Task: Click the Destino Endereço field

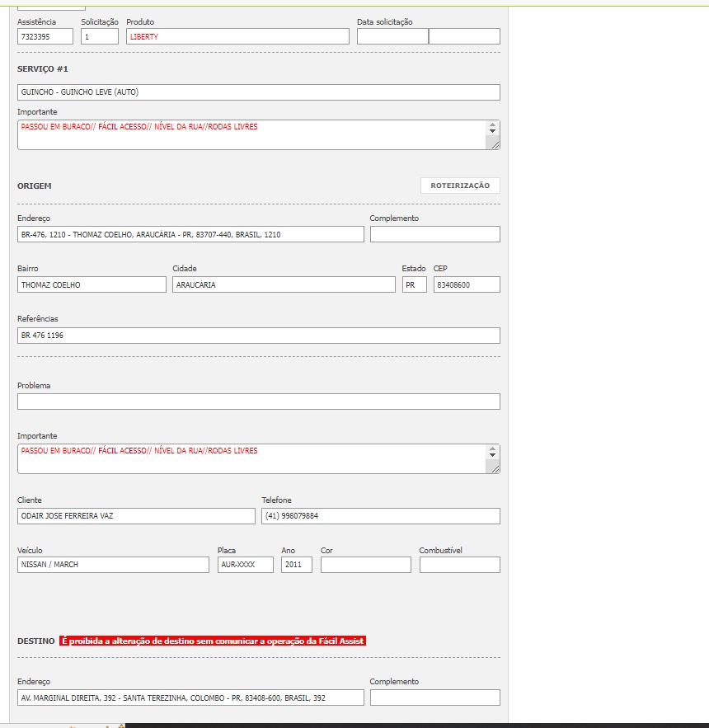Action: coord(190,697)
